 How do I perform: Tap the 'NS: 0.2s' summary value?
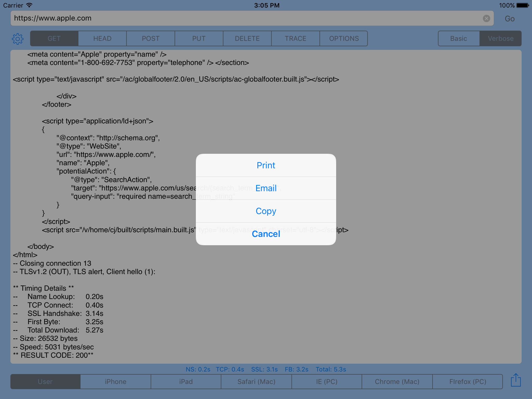click(198, 369)
